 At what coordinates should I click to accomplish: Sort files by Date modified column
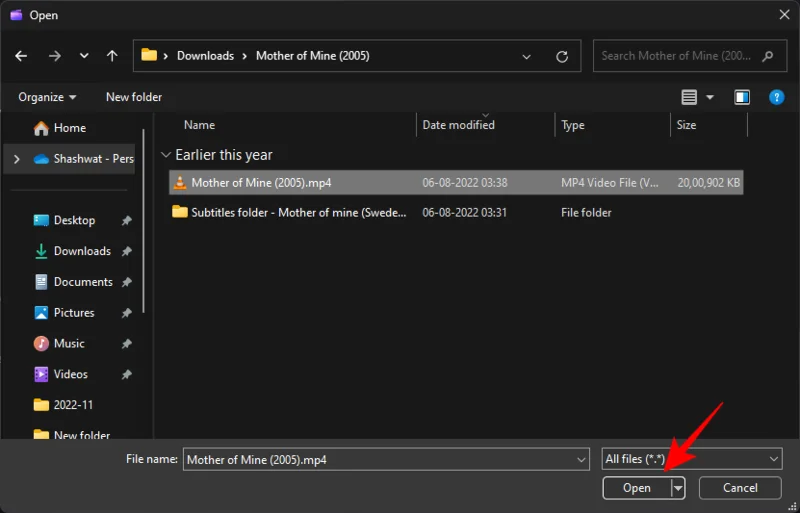point(459,125)
